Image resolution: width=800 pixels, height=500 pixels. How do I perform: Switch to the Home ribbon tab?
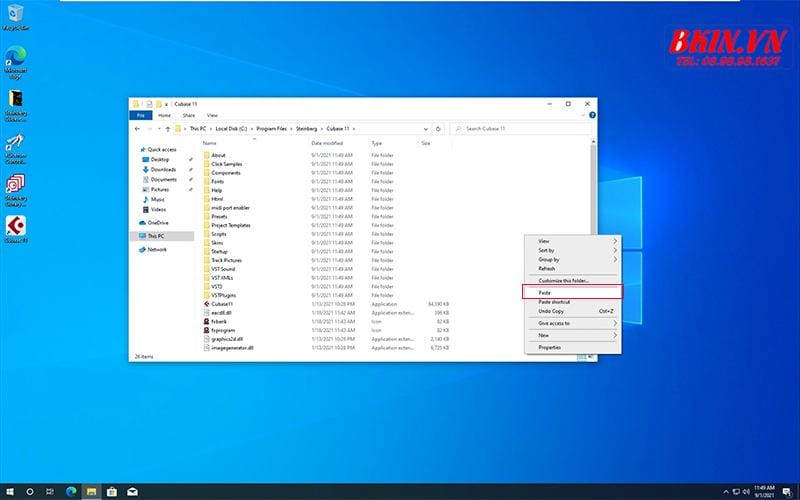tap(164, 115)
